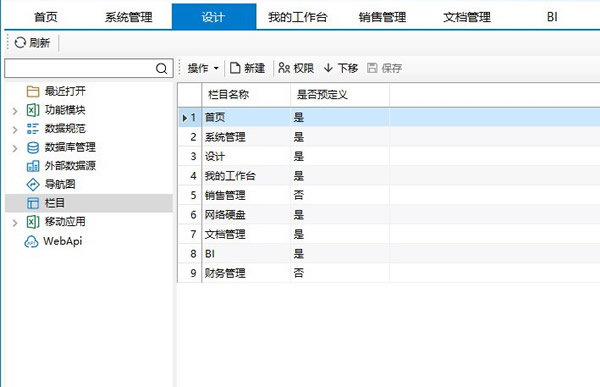This screenshot has height=387, width=600.
Task: Switch to the 销售管理 tab
Action: (x=382, y=17)
